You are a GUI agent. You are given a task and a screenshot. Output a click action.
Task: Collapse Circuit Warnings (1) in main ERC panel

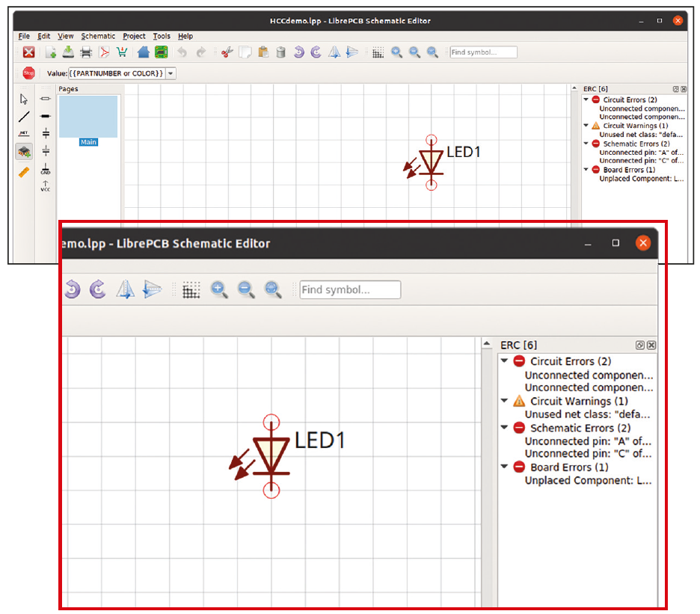pos(586,126)
